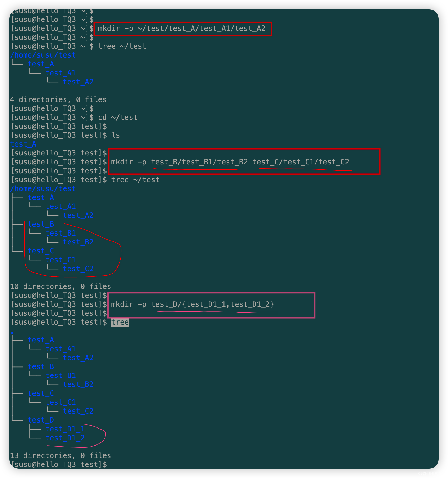Image resolution: width=448 pixels, height=478 pixels.
Task: Click test_B2 in the 10-directory tree listing
Action: tap(78, 242)
